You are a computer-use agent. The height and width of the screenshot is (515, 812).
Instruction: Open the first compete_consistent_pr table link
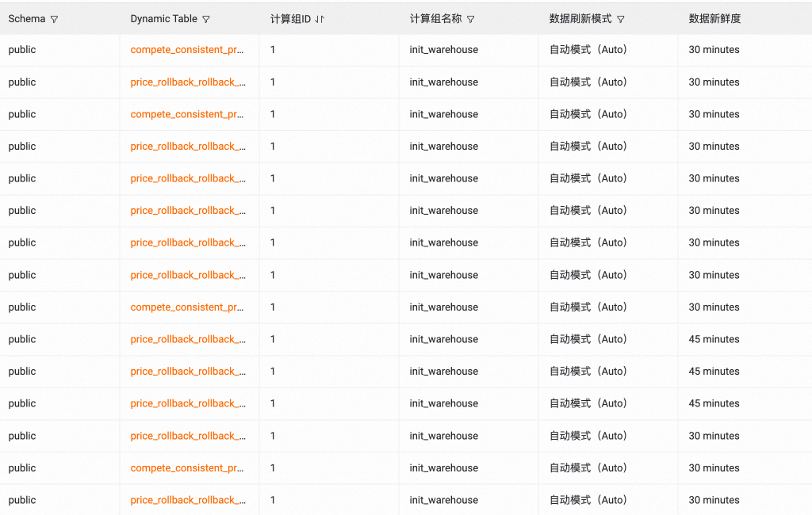pyautogui.click(x=188, y=49)
